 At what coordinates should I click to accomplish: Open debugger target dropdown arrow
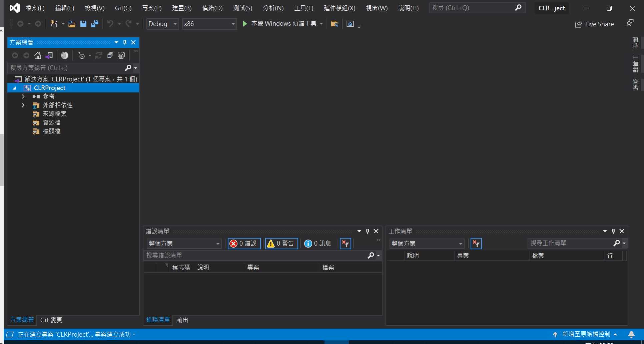pos(321,24)
